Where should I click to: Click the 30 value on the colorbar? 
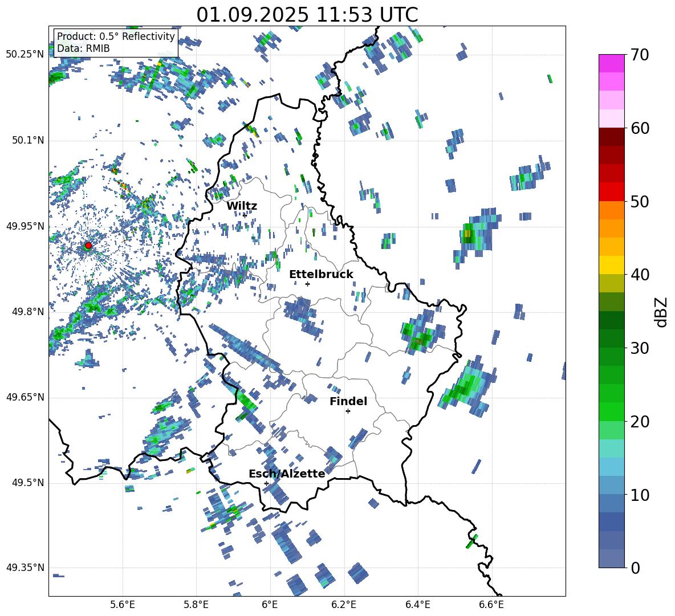pos(640,348)
